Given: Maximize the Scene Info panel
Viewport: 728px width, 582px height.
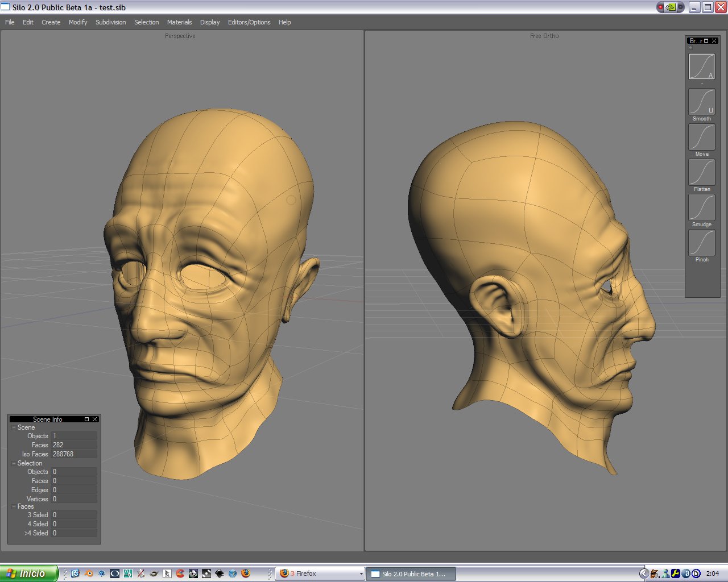Looking at the screenshot, I should click(86, 419).
